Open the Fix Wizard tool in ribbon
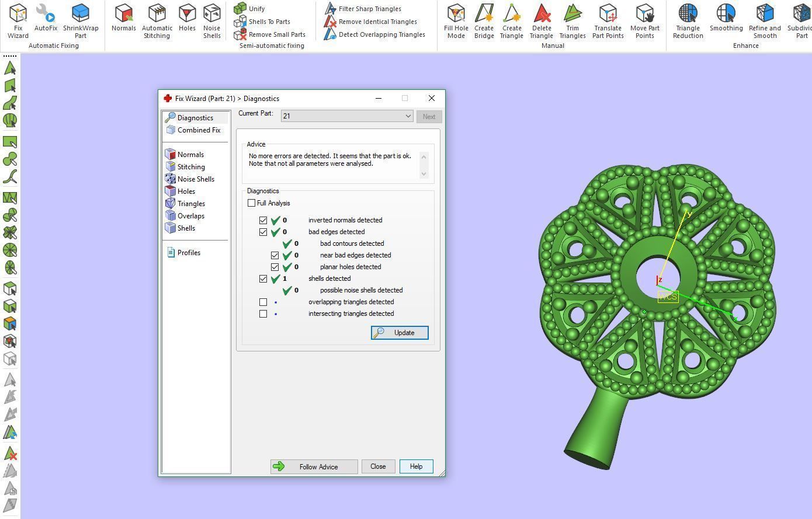812x519 pixels. [x=18, y=21]
